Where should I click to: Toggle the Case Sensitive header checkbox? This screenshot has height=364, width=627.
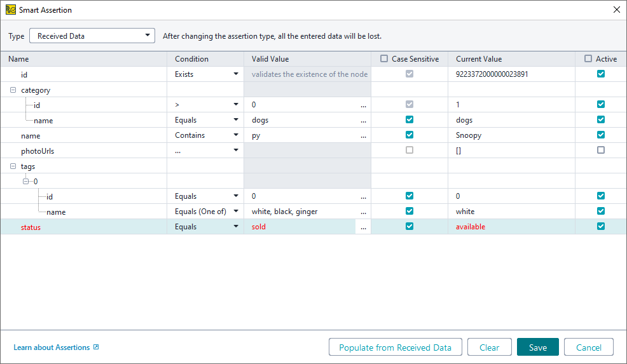[x=384, y=58]
